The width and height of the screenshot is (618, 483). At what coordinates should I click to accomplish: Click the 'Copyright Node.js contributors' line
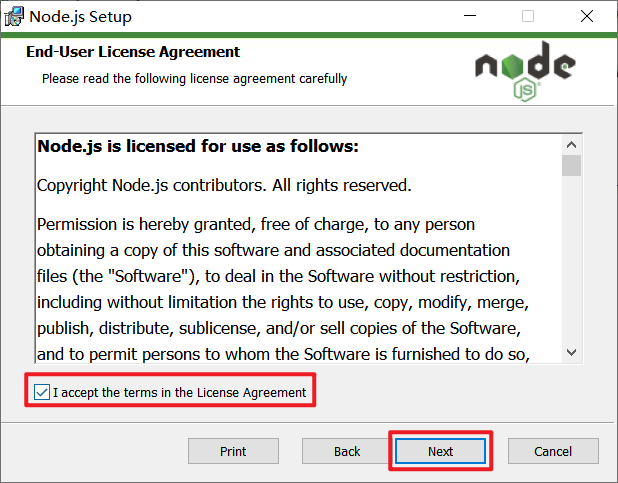pyautogui.click(x=224, y=185)
